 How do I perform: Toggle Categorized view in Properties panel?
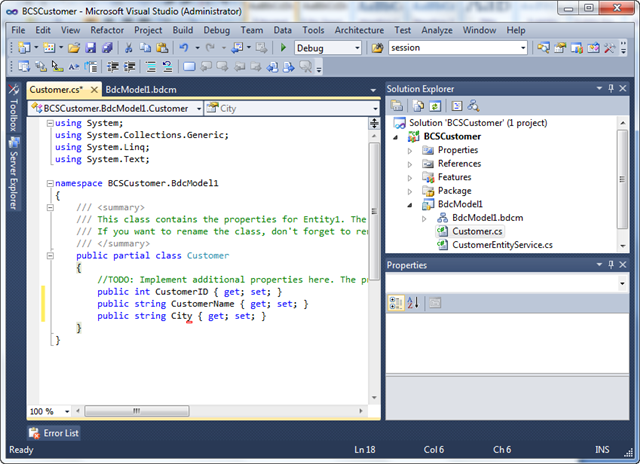click(397, 303)
